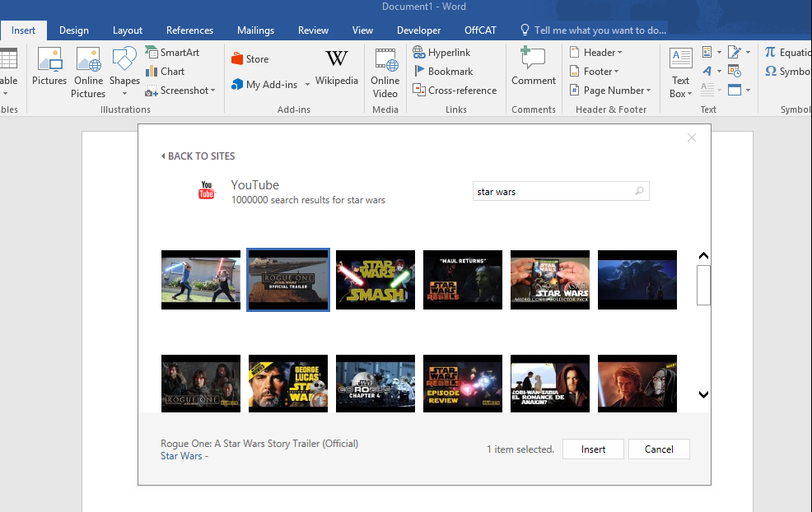Image resolution: width=812 pixels, height=512 pixels.
Task: Click the results scrollbar thumb
Action: [x=703, y=286]
